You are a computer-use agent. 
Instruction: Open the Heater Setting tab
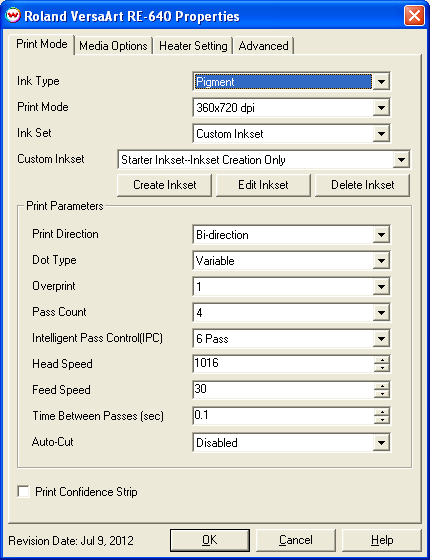193,46
